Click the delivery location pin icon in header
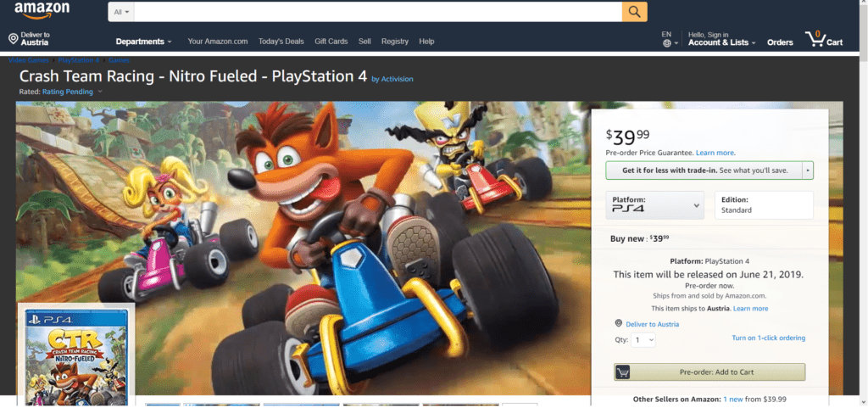The width and height of the screenshot is (868, 408). pyautogui.click(x=14, y=39)
